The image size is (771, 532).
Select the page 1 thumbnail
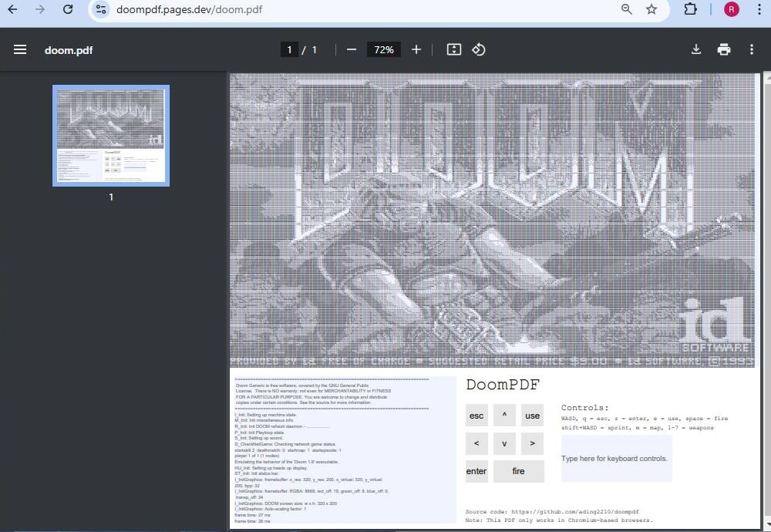pyautogui.click(x=111, y=136)
